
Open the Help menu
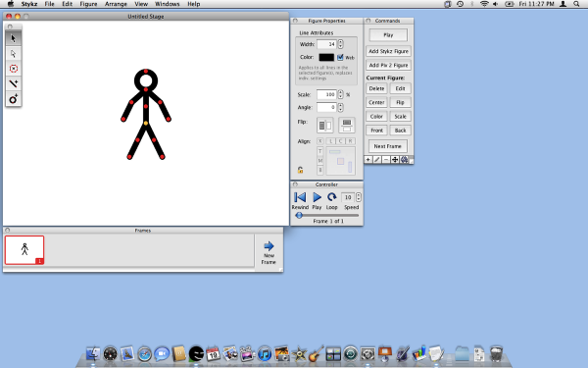click(193, 4)
